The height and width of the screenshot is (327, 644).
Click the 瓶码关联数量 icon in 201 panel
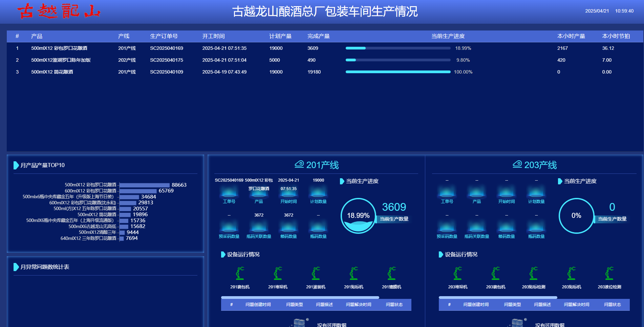259,228
